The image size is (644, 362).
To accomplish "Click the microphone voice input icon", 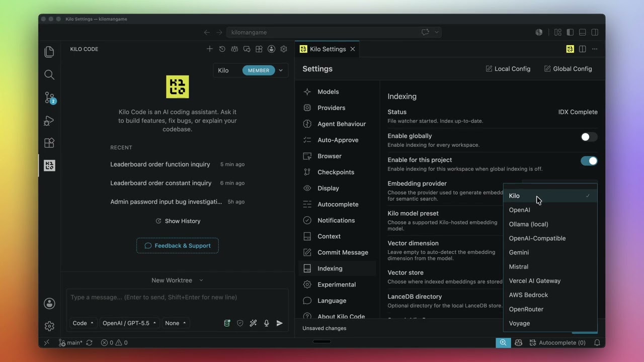I will point(267,323).
